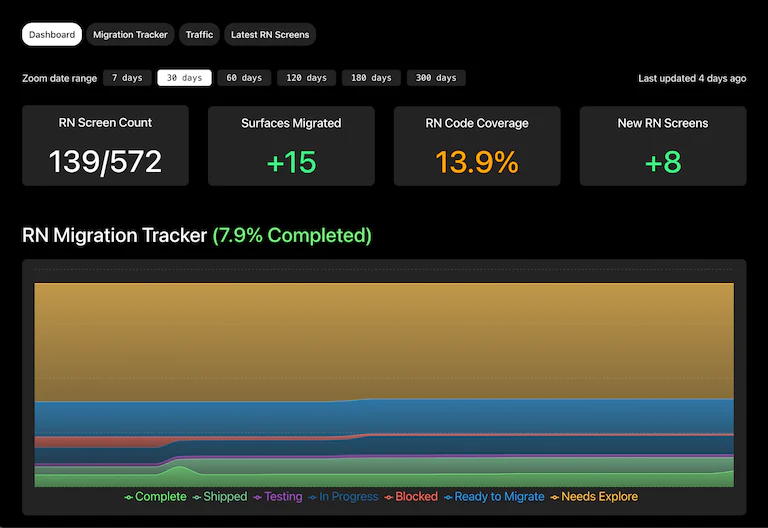This screenshot has width=768, height=528.
Task: Select the 30 days range
Action: [184, 78]
